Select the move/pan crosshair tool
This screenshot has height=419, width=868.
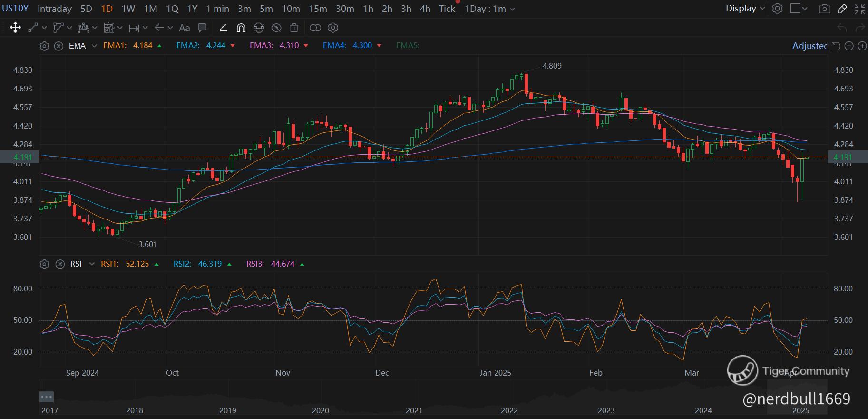point(15,28)
